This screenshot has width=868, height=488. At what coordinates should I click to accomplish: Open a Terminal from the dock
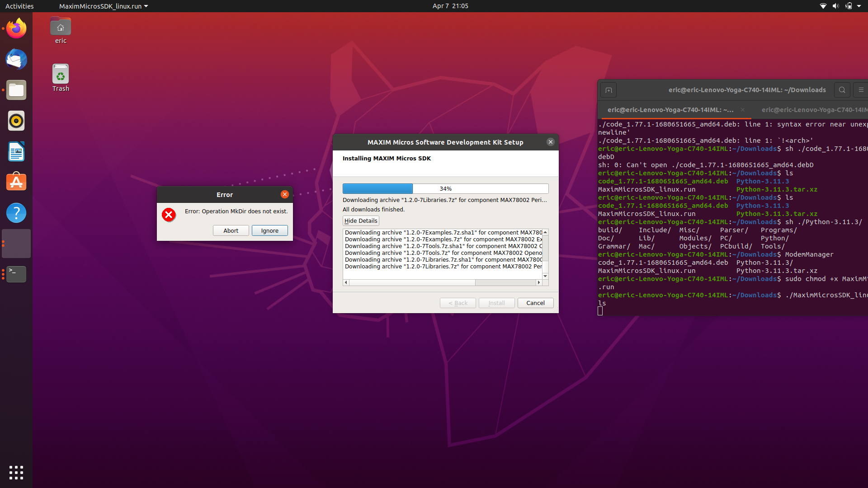[x=16, y=274]
